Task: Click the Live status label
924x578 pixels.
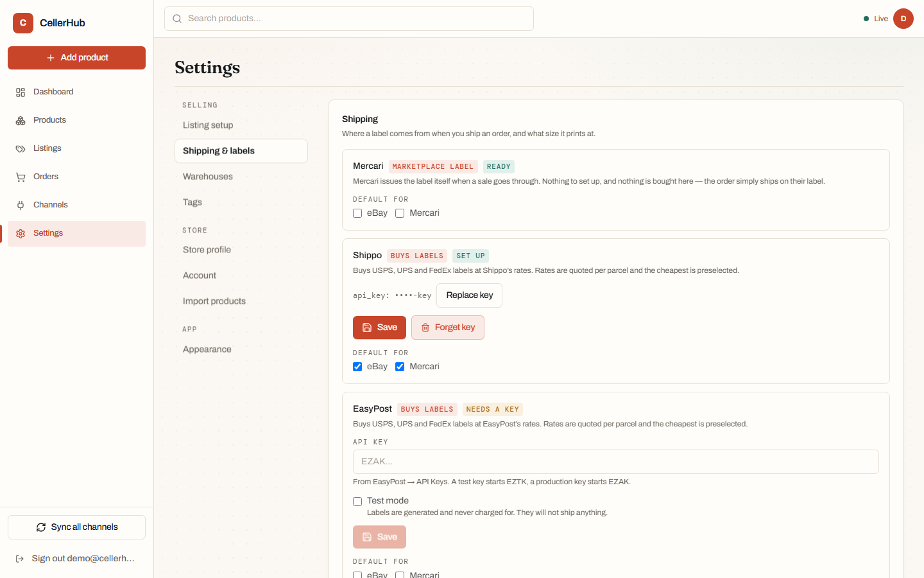Action: (881, 19)
